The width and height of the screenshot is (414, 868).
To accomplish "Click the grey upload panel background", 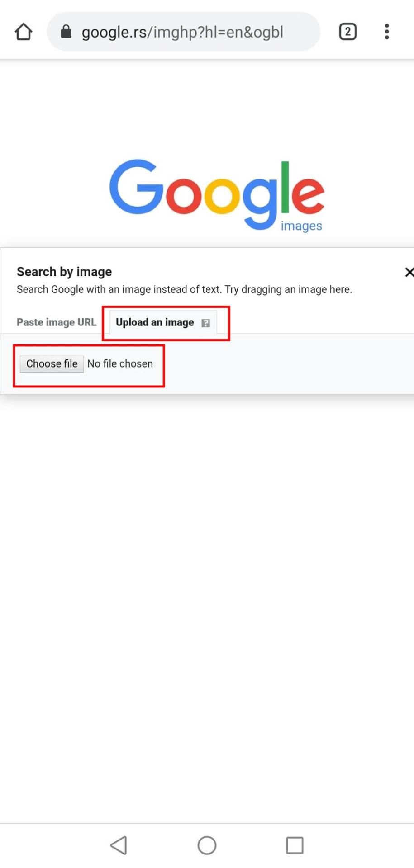I will click(x=294, y=366).
